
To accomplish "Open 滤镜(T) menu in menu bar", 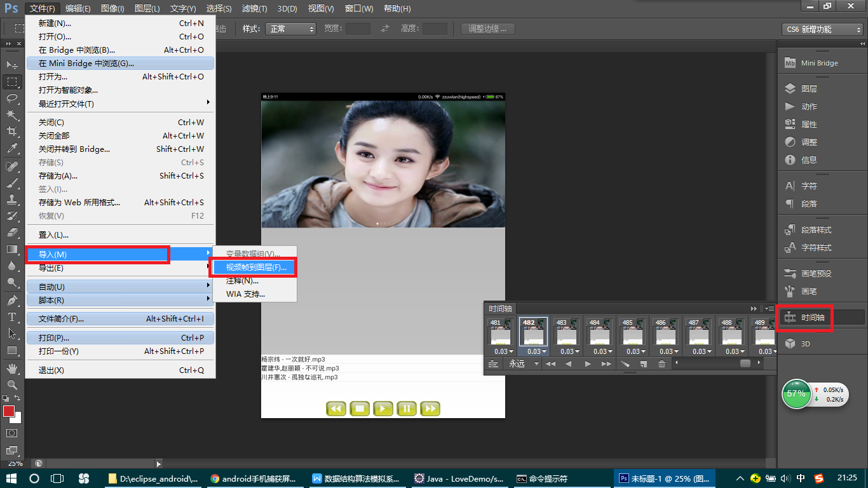I will tap(254, 8).
